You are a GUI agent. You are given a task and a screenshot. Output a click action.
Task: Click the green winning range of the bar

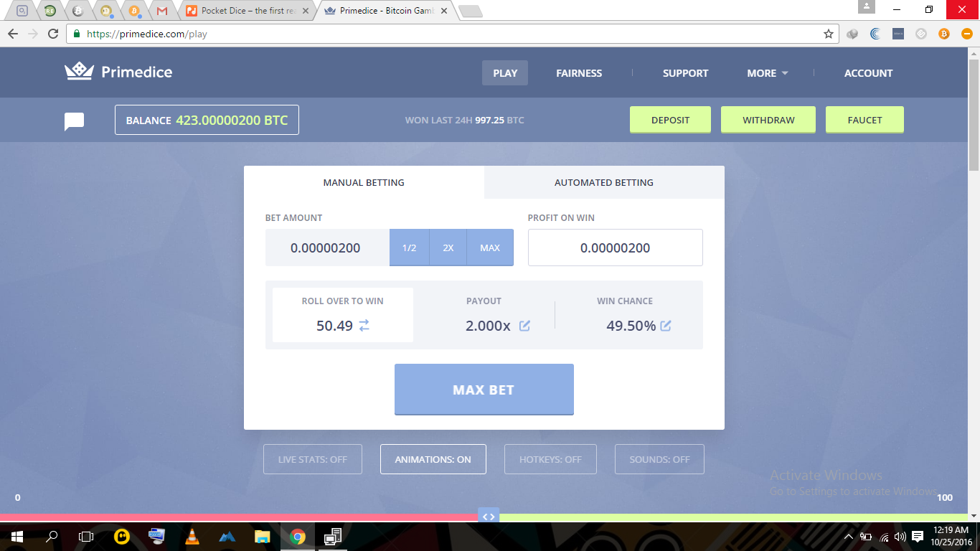click(x=733, y=517)
